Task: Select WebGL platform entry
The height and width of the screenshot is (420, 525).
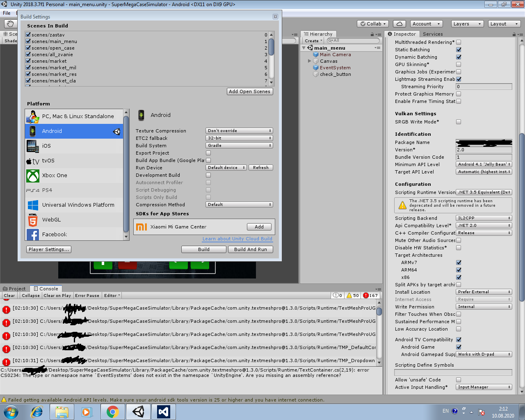Action: tap(74, 220)
